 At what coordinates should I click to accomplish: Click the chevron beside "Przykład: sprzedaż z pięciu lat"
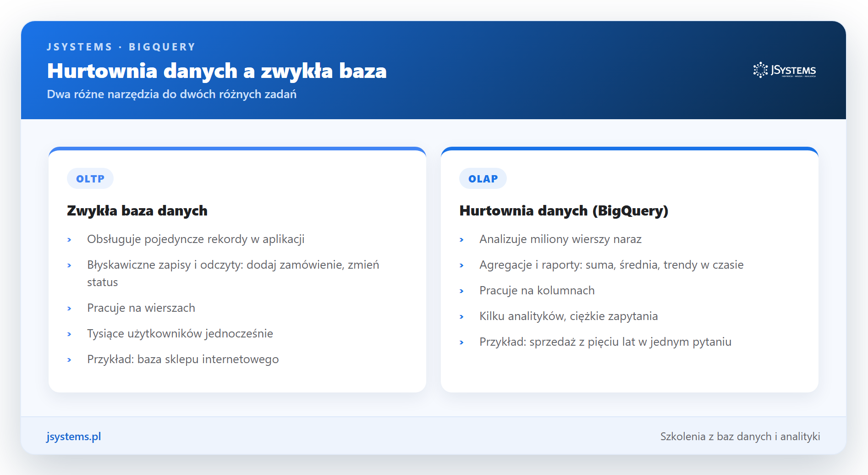pos(461,342)
